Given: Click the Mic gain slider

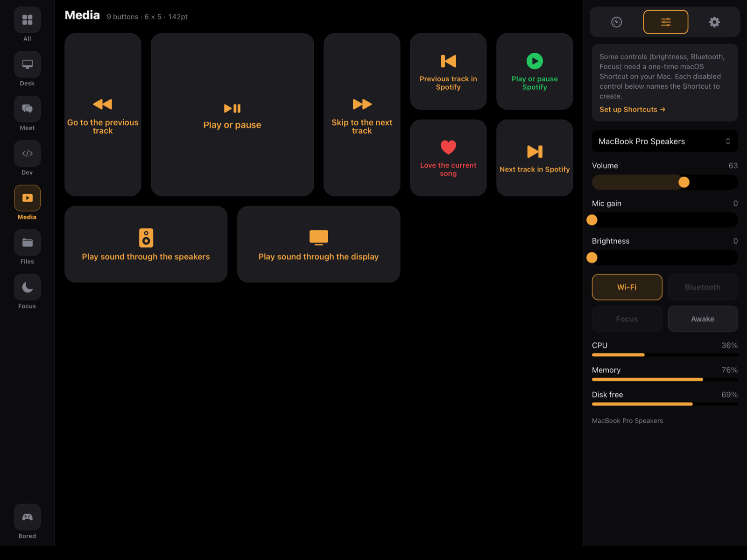Looking at the screenshot, I should click(x=665, y=220).
